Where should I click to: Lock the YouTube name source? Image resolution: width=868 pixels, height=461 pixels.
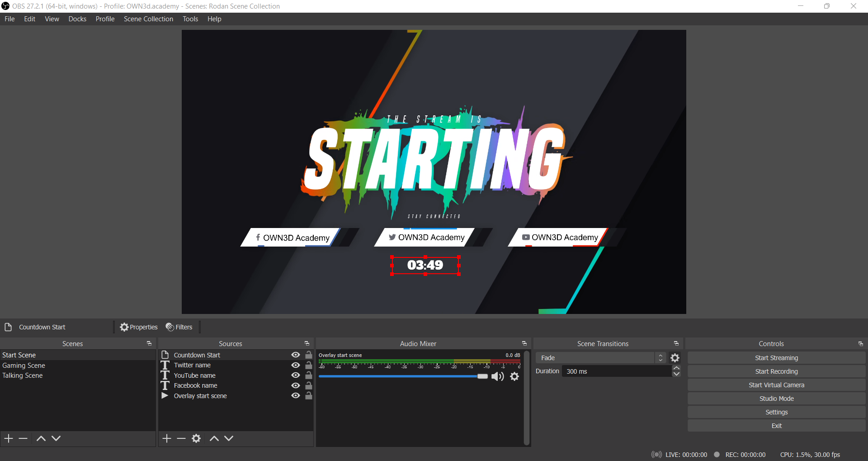[x=309, y=375]
